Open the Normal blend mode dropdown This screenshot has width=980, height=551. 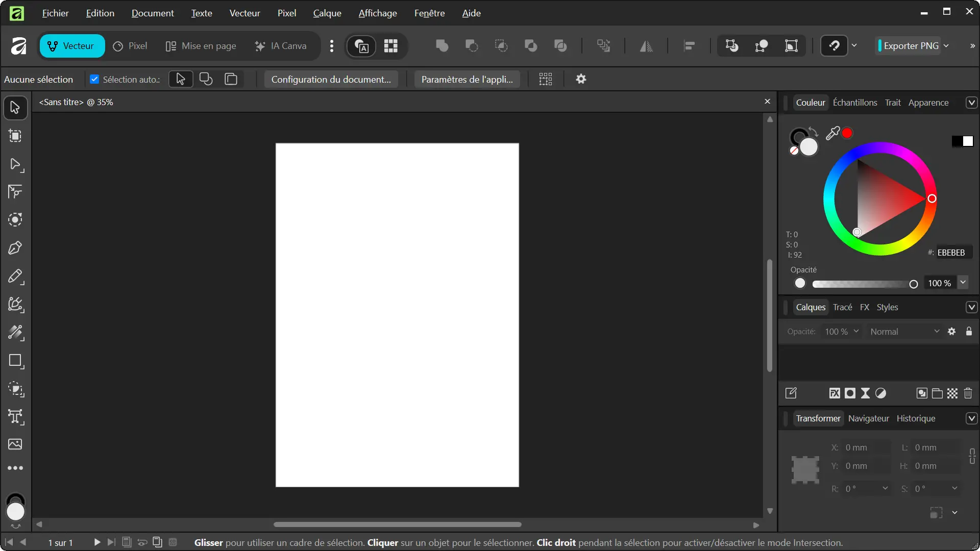pyautogui.click(x=904, y=332)
